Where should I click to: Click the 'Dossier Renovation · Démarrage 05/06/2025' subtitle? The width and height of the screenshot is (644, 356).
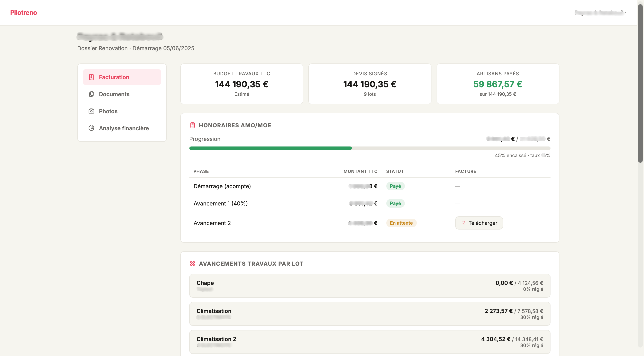[x=136, y=48]
